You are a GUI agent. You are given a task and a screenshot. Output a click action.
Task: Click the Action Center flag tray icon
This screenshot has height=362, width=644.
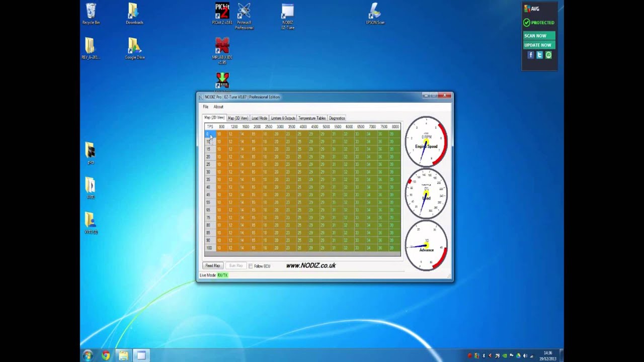click(512, 356)
